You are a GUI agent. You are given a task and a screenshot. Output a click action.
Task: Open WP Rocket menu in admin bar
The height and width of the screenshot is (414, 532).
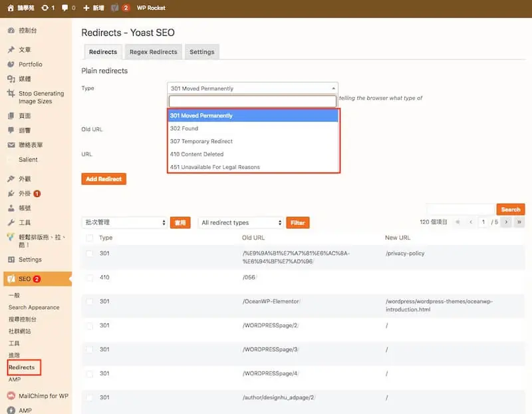[151, 8]
